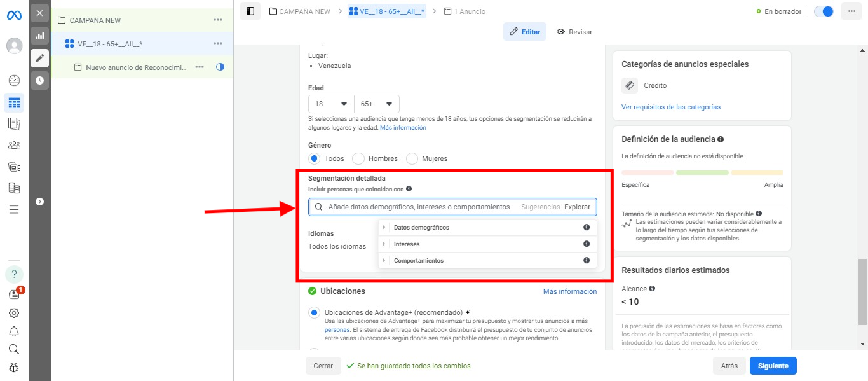Select Ubicaciones de Advantage+ radio

coord(314,313)
